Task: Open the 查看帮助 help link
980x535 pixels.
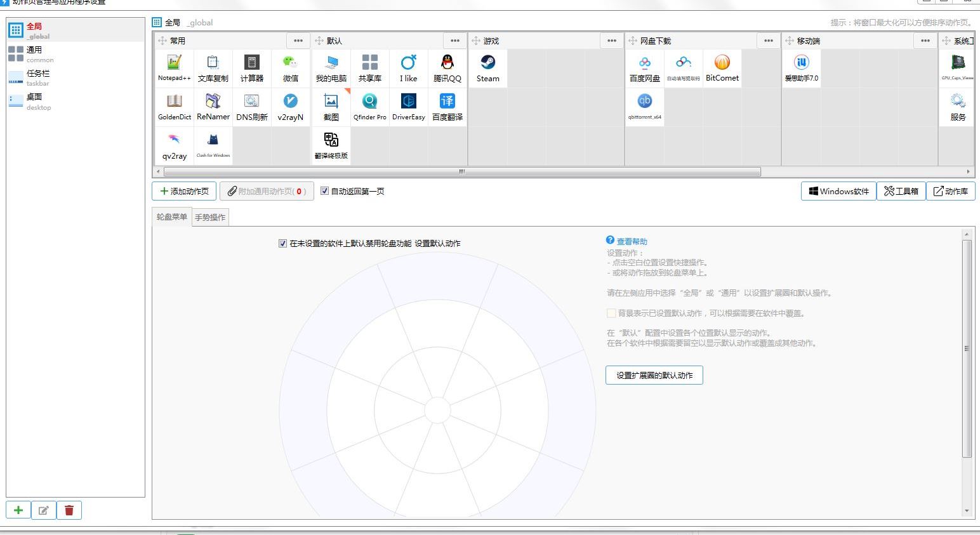Action: click(x=632, y=241)
